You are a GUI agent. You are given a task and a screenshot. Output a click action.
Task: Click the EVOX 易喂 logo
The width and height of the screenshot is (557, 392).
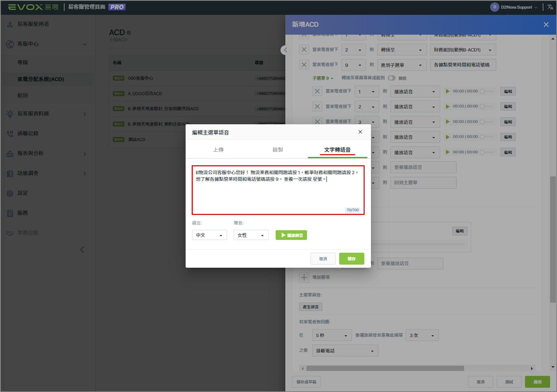(33, 7)
